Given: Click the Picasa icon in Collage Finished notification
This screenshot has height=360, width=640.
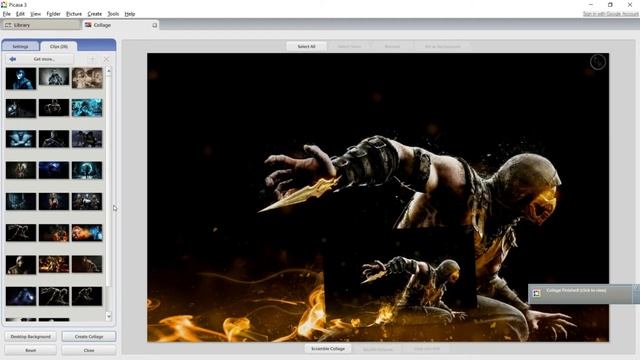Looking at the screenshot, I should [536, 293].
